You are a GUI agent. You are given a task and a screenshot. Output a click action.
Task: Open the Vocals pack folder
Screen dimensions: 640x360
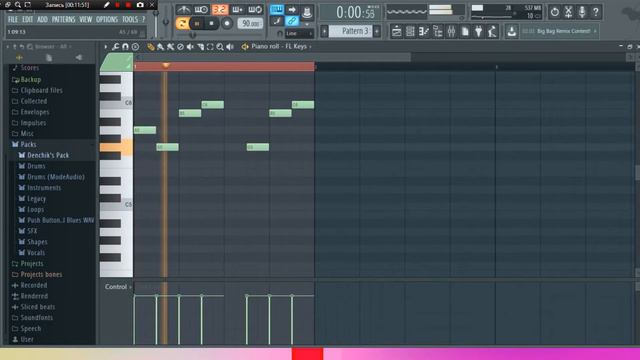point(32,253)
